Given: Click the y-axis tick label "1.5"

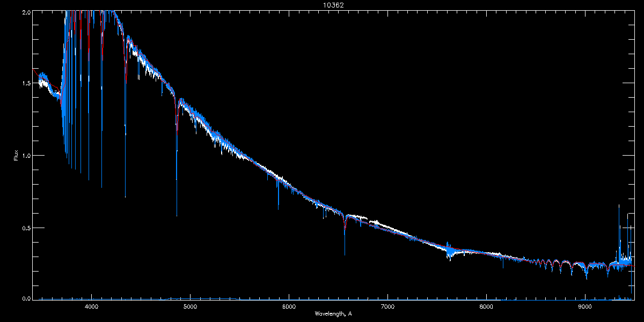Looking at the screenshot, I should tap(26, 84).
